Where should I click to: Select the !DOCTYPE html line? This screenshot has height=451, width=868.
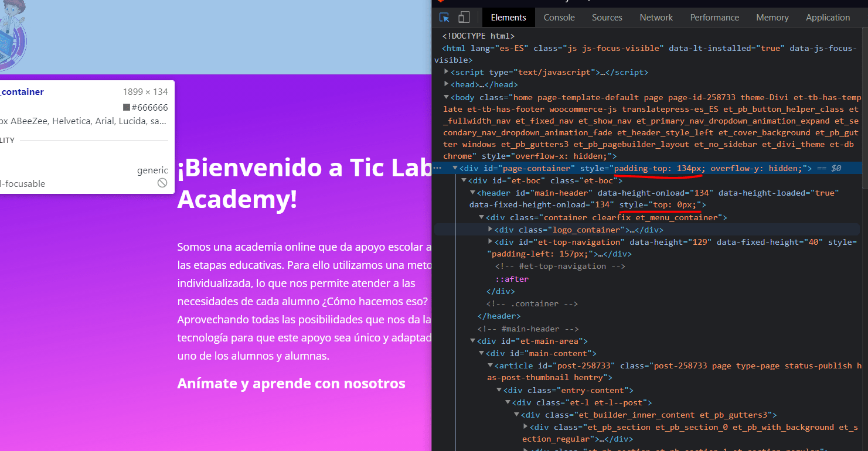click(x=478, y=36)
